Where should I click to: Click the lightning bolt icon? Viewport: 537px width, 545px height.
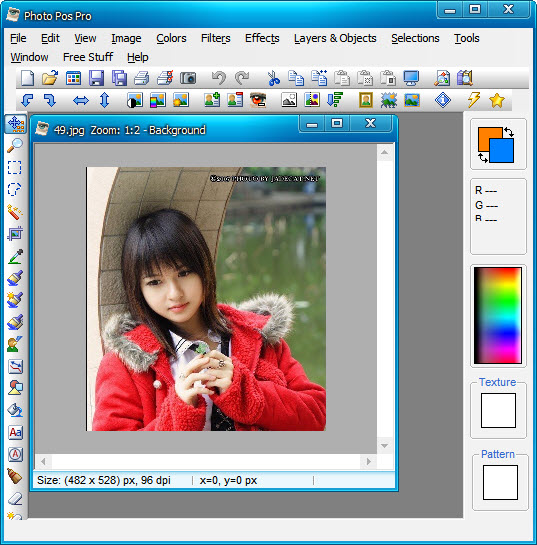coord(473,100)
